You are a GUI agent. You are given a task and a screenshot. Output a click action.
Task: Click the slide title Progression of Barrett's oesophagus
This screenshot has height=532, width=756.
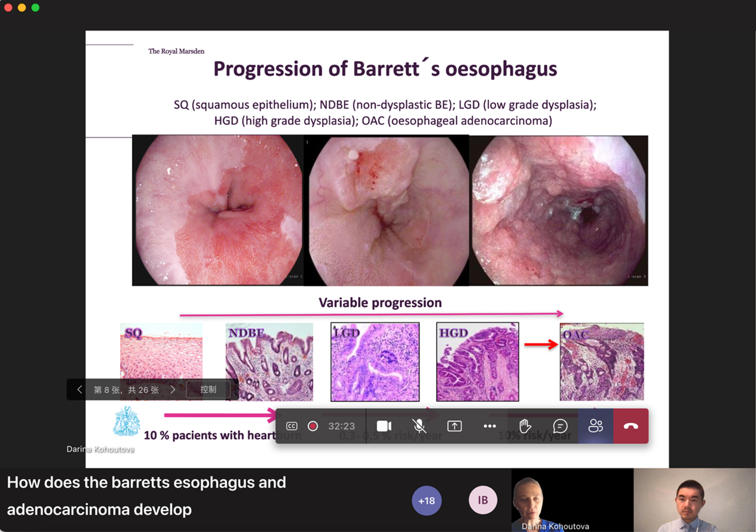click(x=385, y=69)
